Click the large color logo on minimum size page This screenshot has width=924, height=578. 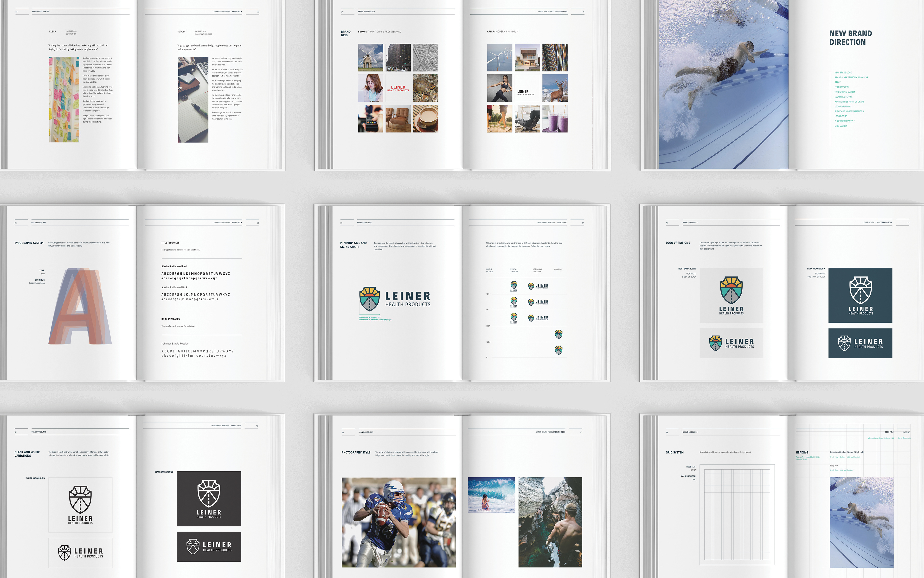click(395, 299)
